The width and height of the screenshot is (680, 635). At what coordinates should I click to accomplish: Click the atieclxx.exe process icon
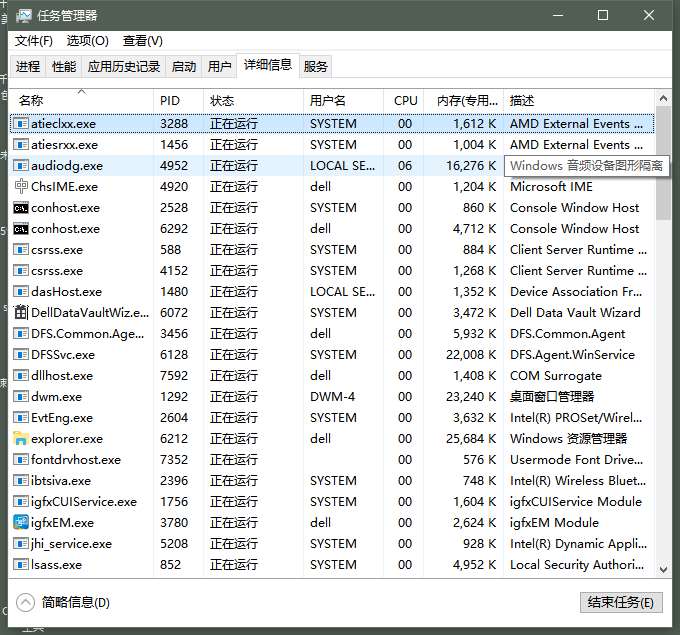click(20, 124)
